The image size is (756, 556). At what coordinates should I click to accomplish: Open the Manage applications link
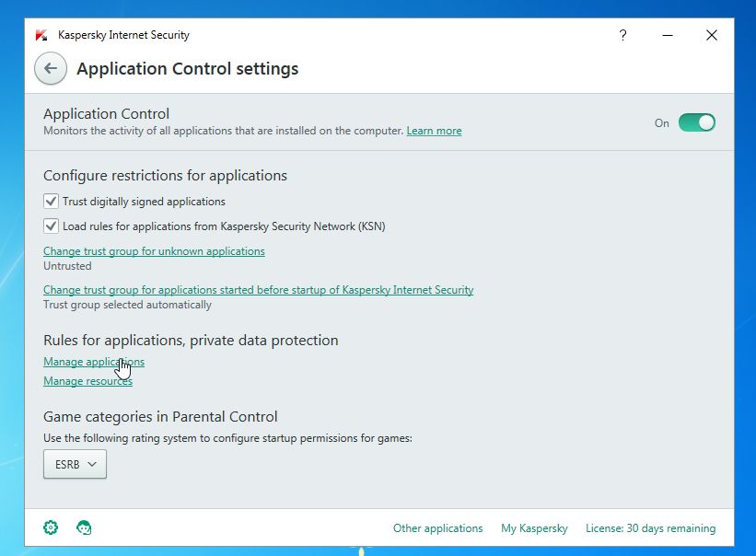tap(94, 362)
